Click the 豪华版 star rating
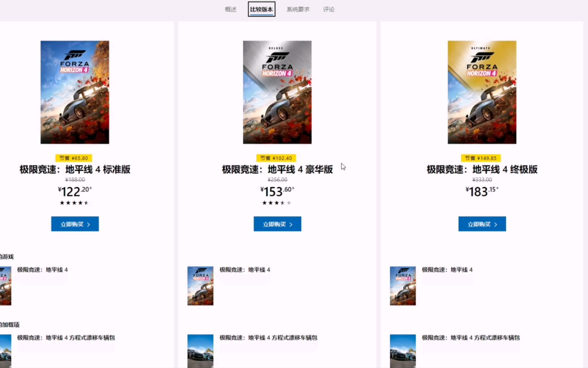The height and width of the screenshot is (368, 588). click(x=277, y=203)
